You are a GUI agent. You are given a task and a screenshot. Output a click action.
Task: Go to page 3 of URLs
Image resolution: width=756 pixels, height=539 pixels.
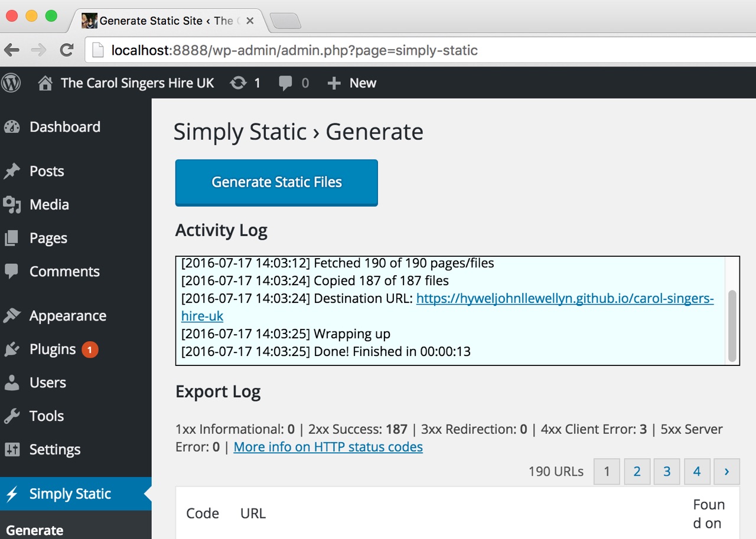[667, 472]
